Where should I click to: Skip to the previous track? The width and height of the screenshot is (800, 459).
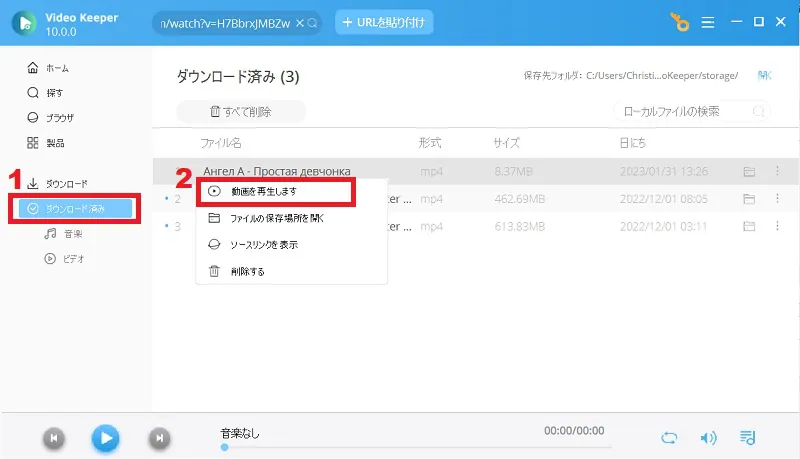[54, 437]
